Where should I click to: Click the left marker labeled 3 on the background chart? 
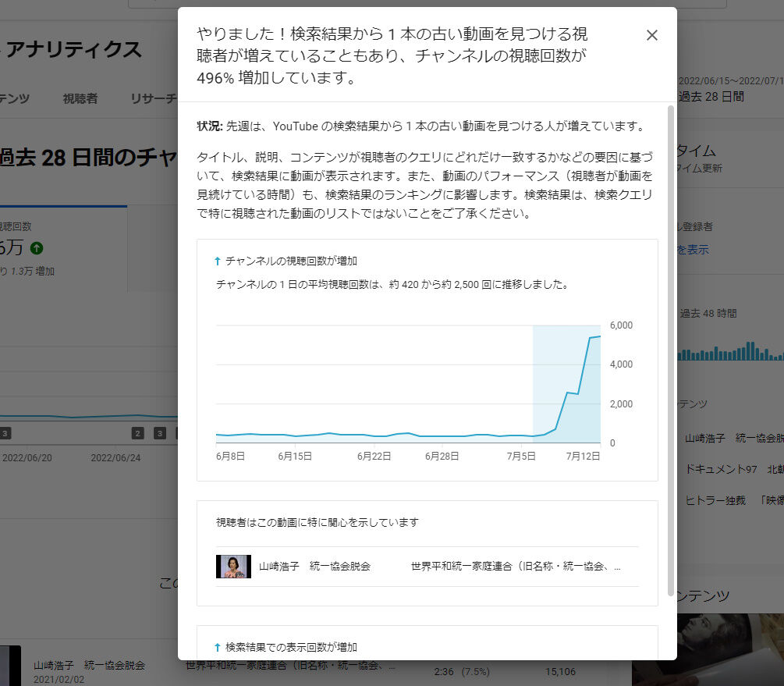[5, 433]
